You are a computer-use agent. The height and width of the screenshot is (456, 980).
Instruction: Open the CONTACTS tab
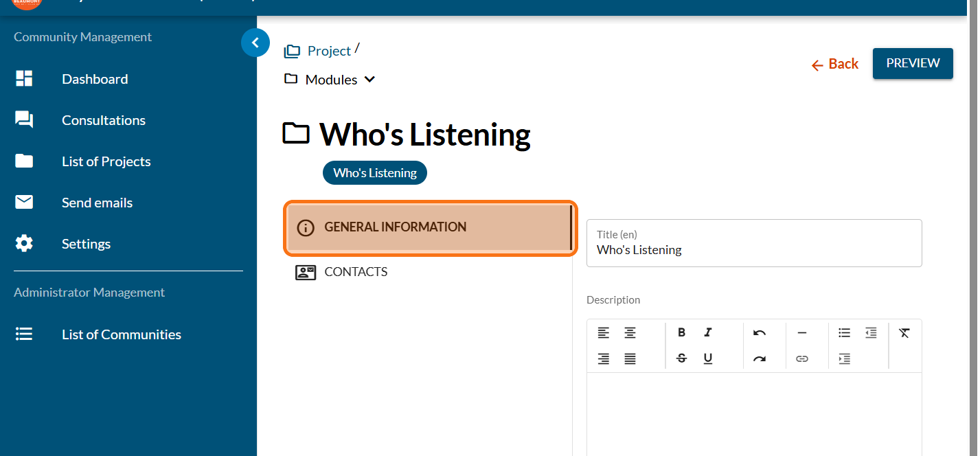coord(356,272)
